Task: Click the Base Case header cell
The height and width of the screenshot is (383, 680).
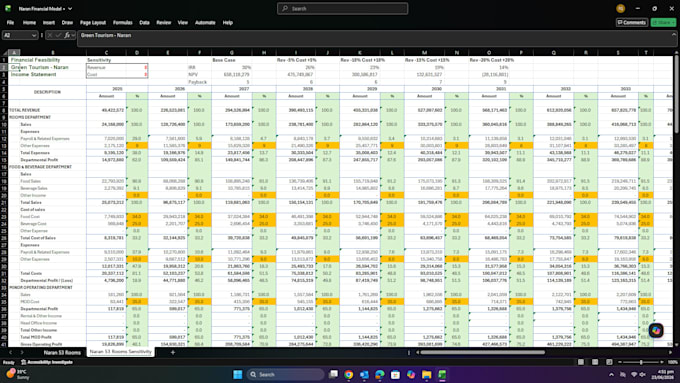Action: [224, 60]
